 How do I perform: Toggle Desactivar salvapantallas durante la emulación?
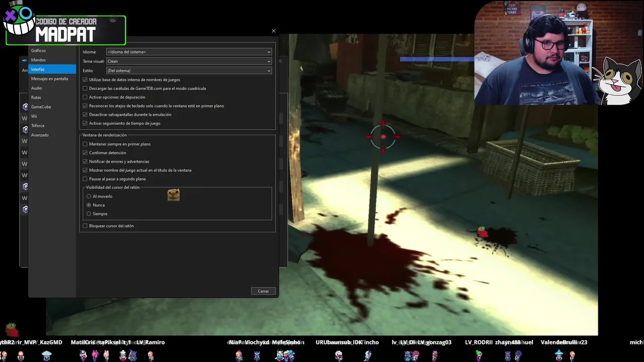click(85, 115)
